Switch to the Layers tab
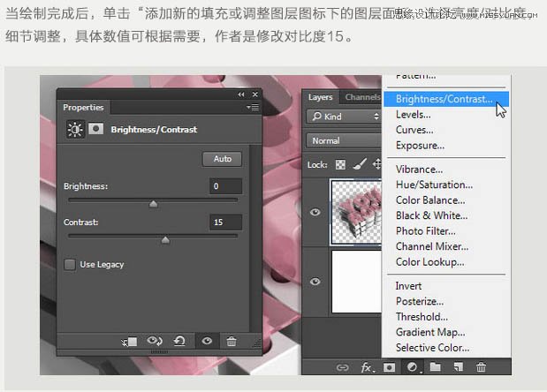Image resolution: width=547 pixels, height=392 pixels. coord(320,97)
